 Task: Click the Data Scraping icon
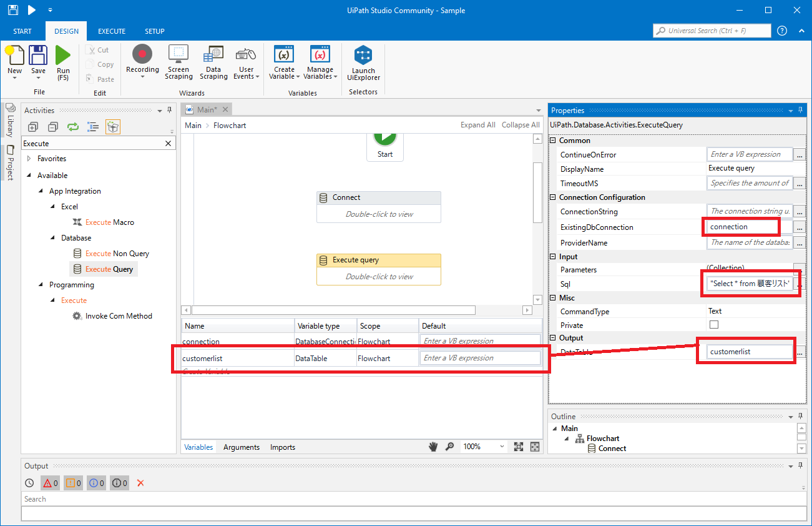click(x=213, y=56)
